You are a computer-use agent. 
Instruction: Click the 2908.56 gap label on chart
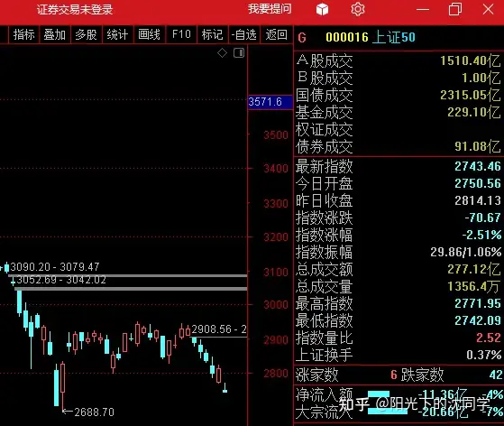coord(219,329)
